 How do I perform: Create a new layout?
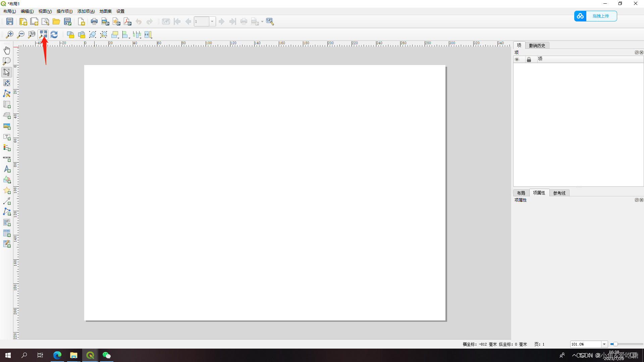[23, 22]
